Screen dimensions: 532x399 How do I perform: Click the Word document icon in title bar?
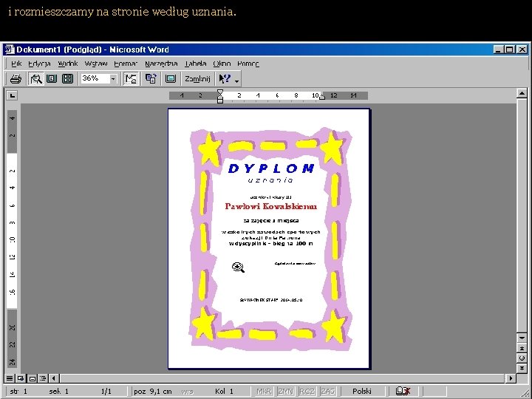[10, 50]
